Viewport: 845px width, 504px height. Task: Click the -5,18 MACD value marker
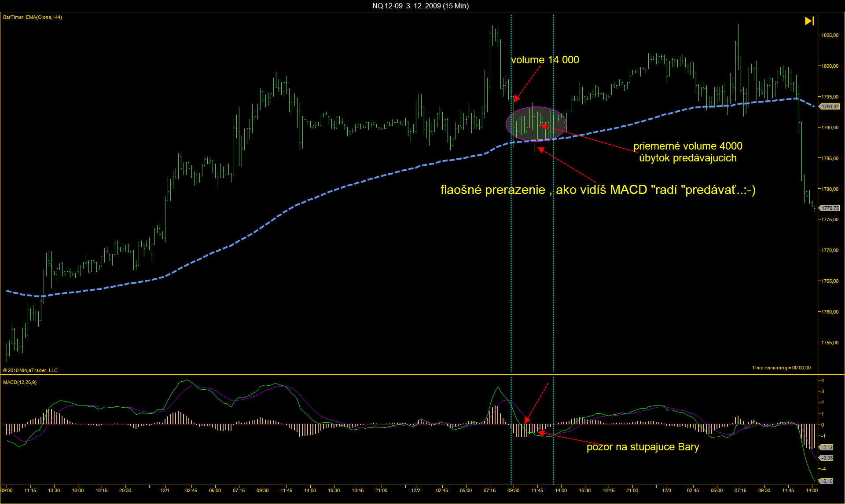[827, 481]
